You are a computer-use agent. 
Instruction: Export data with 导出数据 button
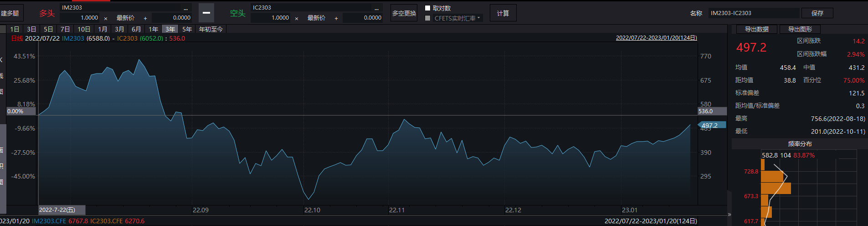coord(756,29)
